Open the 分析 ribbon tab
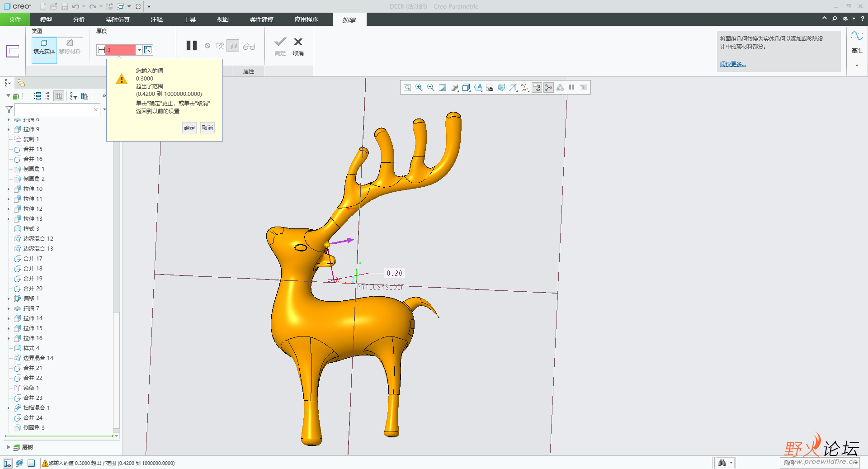The width and height of the screenshot is (868, 469). pos(79,19)
